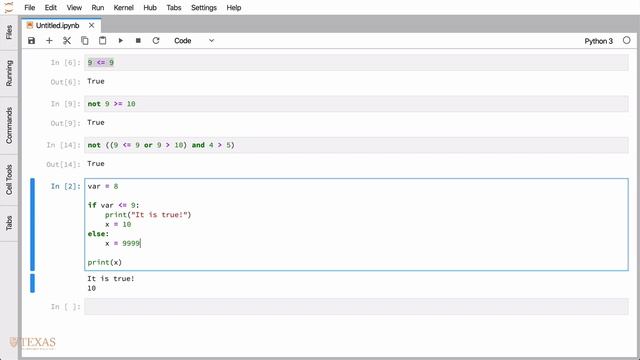Open the cell type Code dropdown
The width and height of the screenshot is (640, 360).
(194, 40)
